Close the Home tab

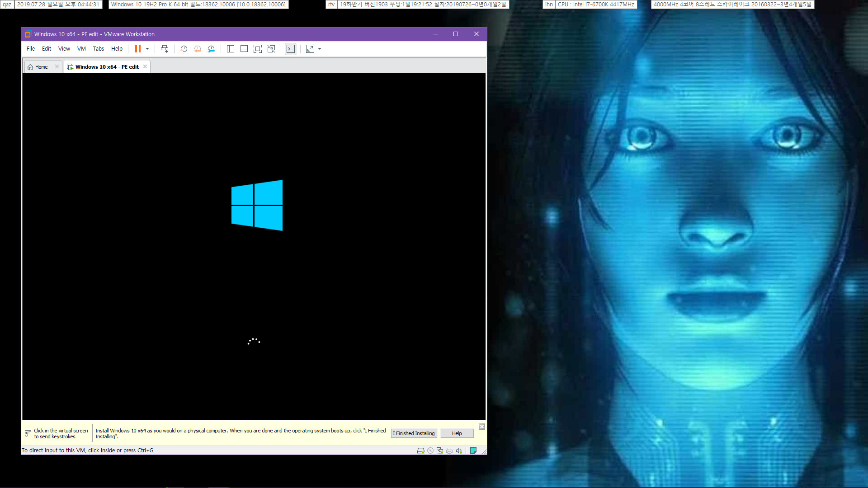(57, 66)
